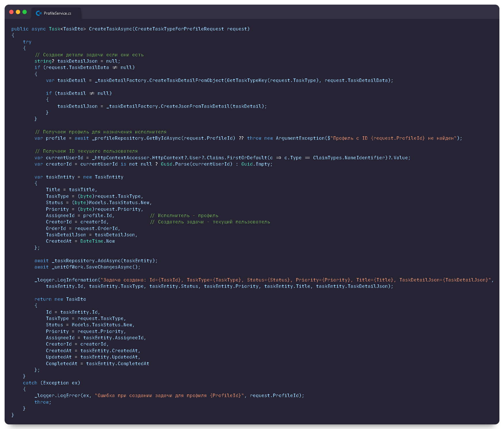This screenshot has width=504, height=429.
Task: Click the AssigneeId assignment line
Action: pos(80,215)
